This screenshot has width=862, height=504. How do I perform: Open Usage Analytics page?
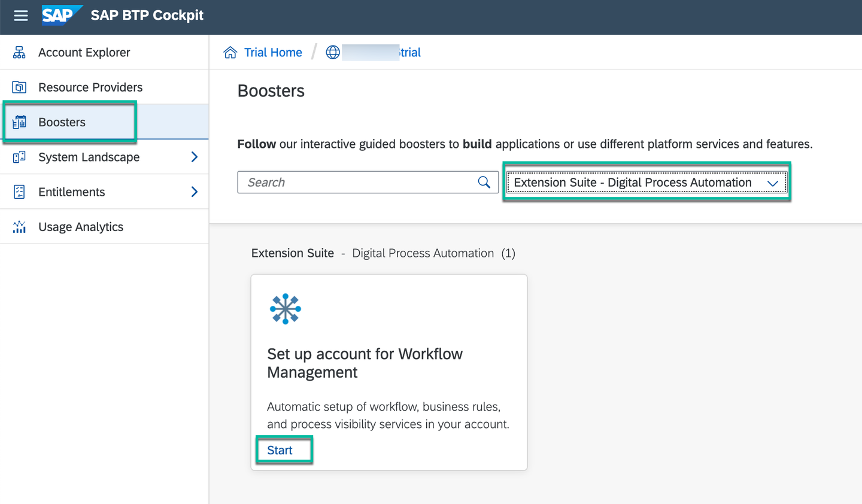pyautogui.click(x=104, y=227)
